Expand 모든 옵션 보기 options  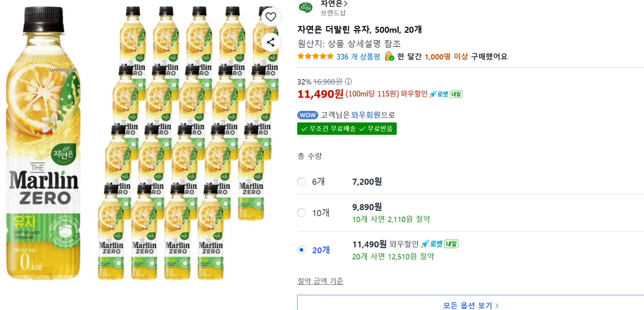tap(470, 305)
